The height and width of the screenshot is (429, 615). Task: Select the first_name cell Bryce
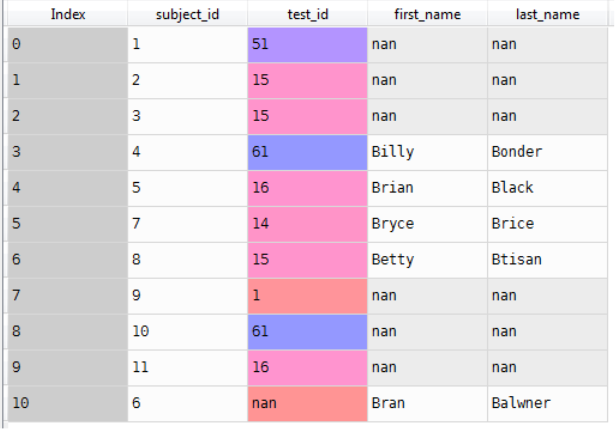pos(427,224)
